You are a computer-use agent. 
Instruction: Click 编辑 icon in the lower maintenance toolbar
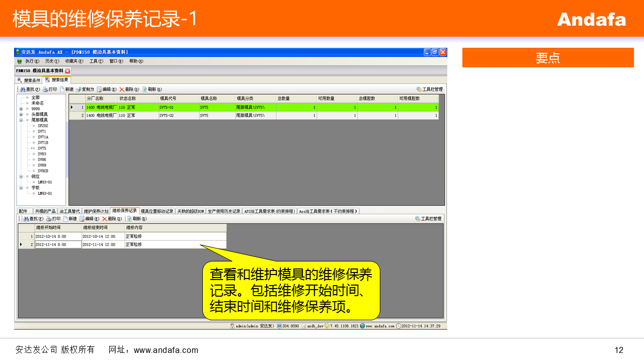tap(83, 219)
